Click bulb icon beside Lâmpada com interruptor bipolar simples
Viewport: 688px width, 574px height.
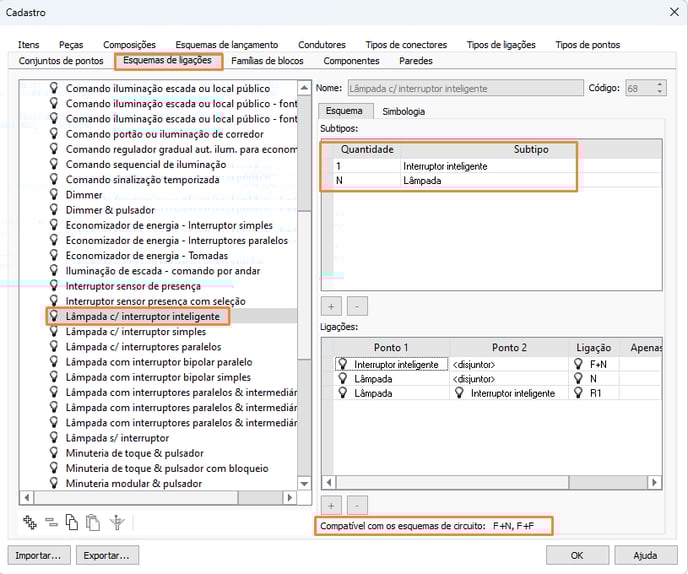pos(54,377)
